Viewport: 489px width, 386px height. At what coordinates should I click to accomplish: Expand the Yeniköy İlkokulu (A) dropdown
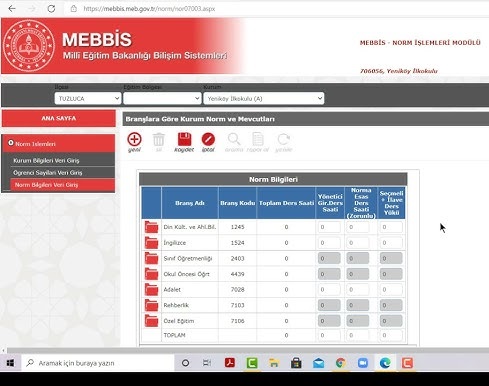point(264,98)
